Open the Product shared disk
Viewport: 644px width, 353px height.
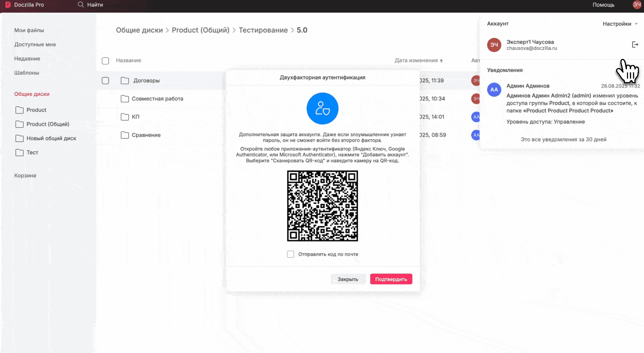[36, 110]
